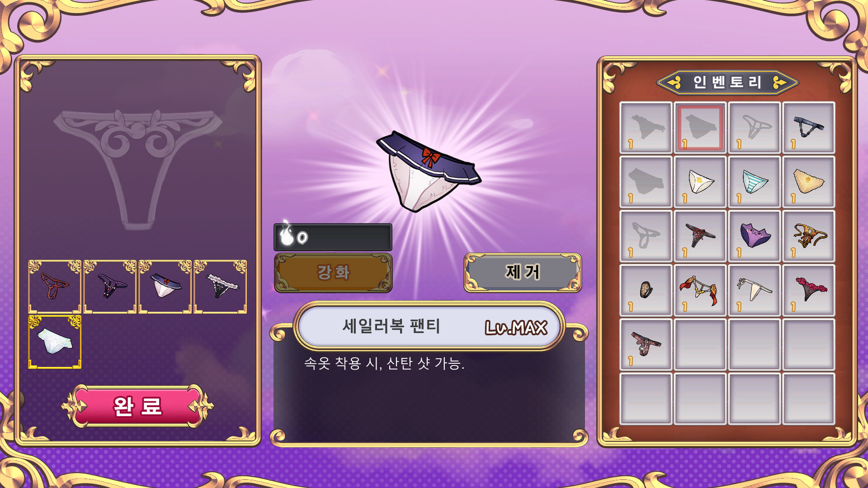
Task: Click the 제거 remove button
Action: pos(523,272)
